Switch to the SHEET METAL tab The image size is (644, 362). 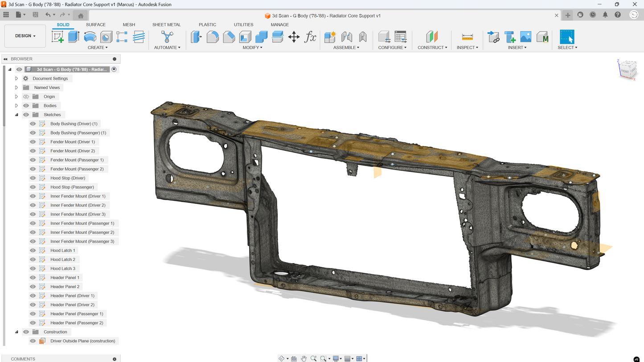166,24
